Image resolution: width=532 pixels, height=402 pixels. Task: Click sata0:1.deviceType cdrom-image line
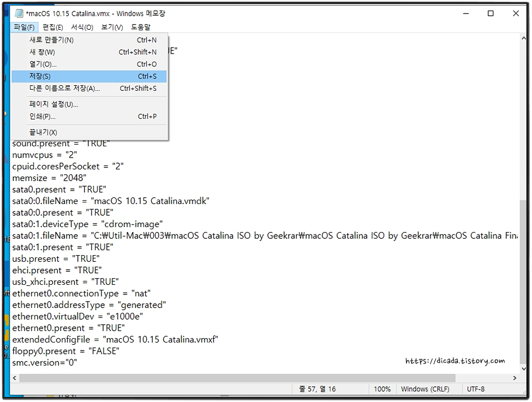coord(87,224)
